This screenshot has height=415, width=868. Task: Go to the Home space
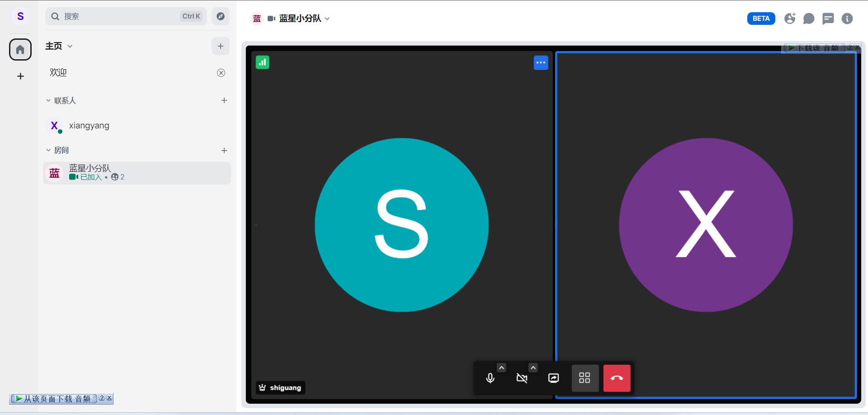20,49
